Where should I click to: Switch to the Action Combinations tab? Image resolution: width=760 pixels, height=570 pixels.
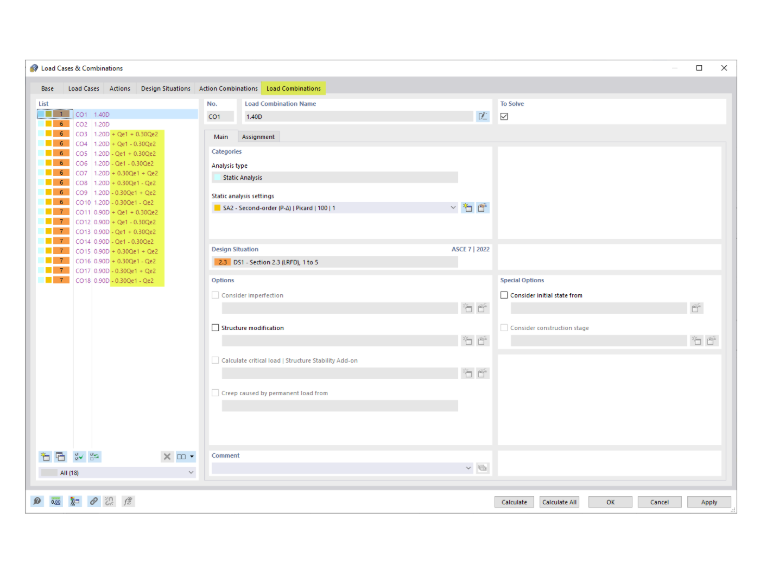(x=228, y=89)
